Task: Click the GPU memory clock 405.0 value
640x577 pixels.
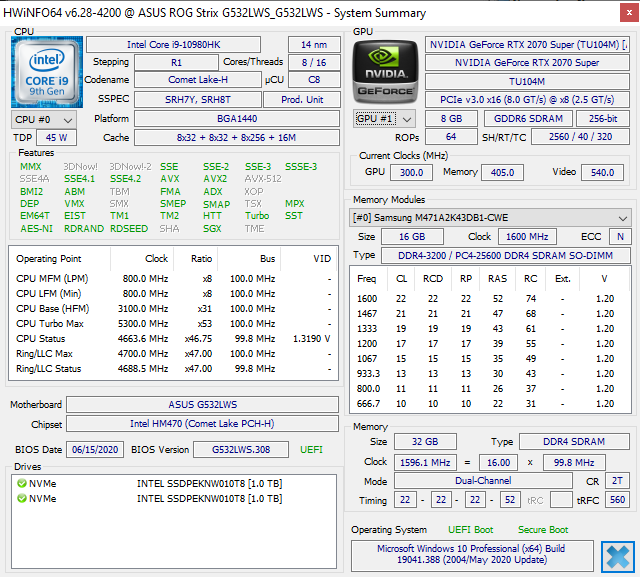Action: tap(502, 172)
